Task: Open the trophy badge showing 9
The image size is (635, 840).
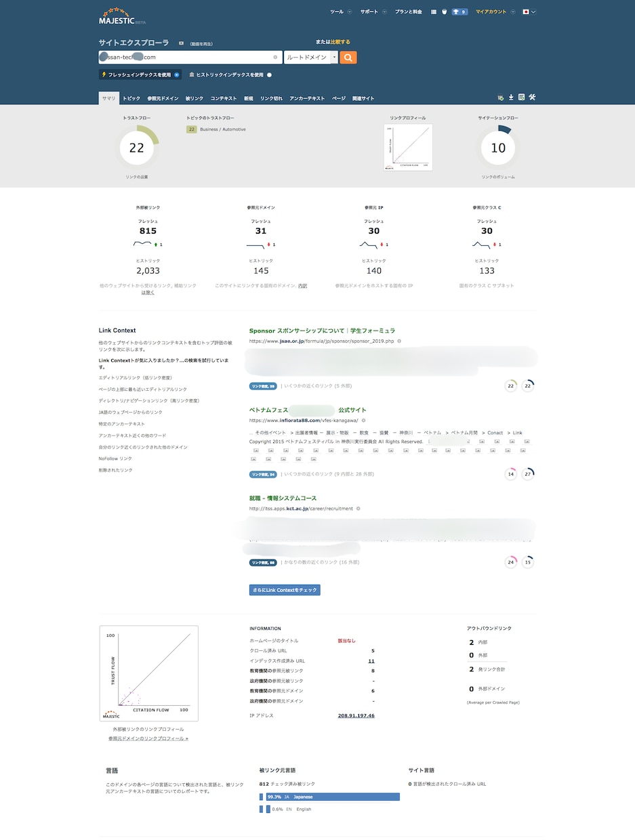Action: [459, 12]
